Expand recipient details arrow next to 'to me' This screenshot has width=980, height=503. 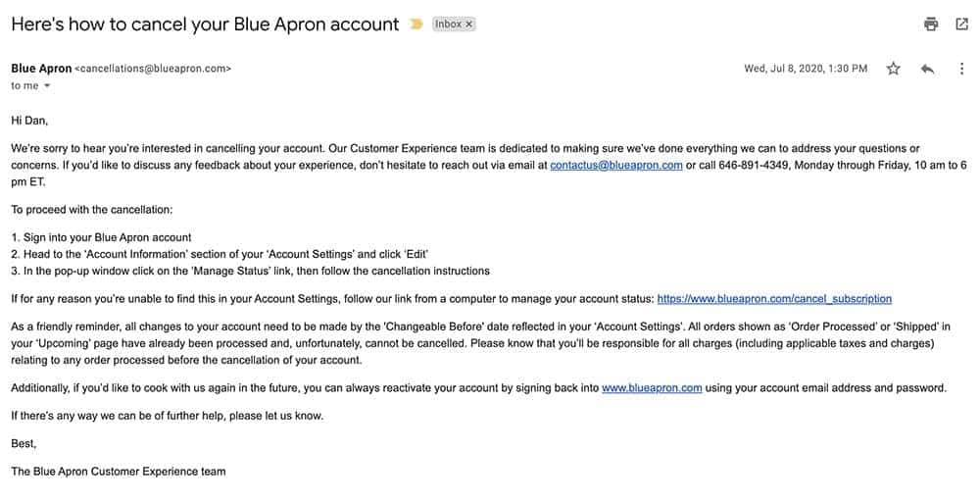click(47, 85)
